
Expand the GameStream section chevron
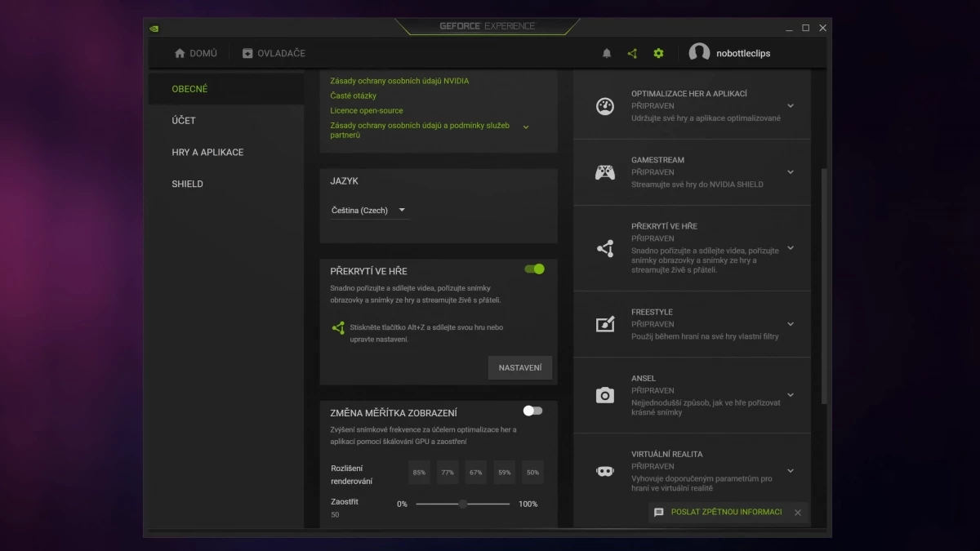791,172
